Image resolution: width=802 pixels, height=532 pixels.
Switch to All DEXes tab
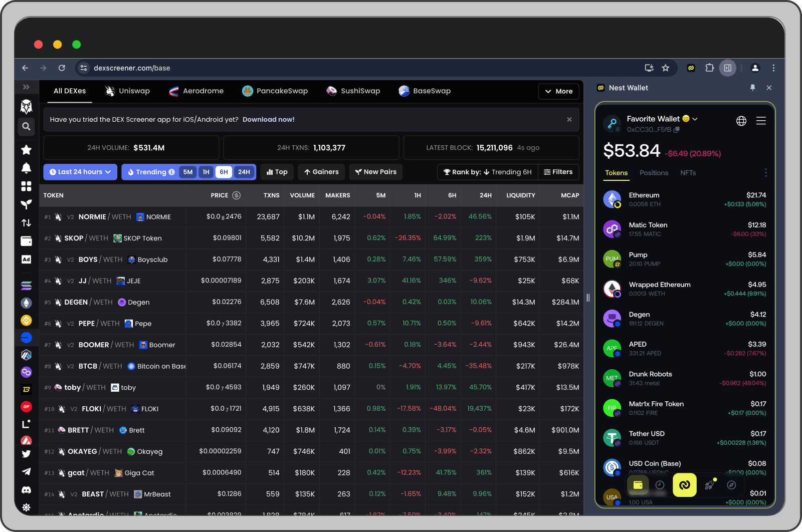[x=70, y=91]
